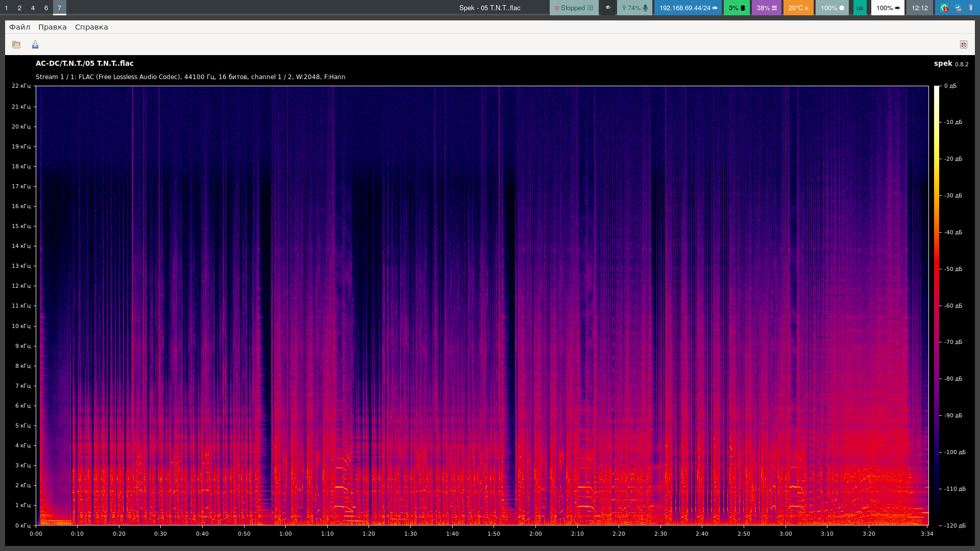
Task: Click the dB color scale bar
Action: pos(937,305)
